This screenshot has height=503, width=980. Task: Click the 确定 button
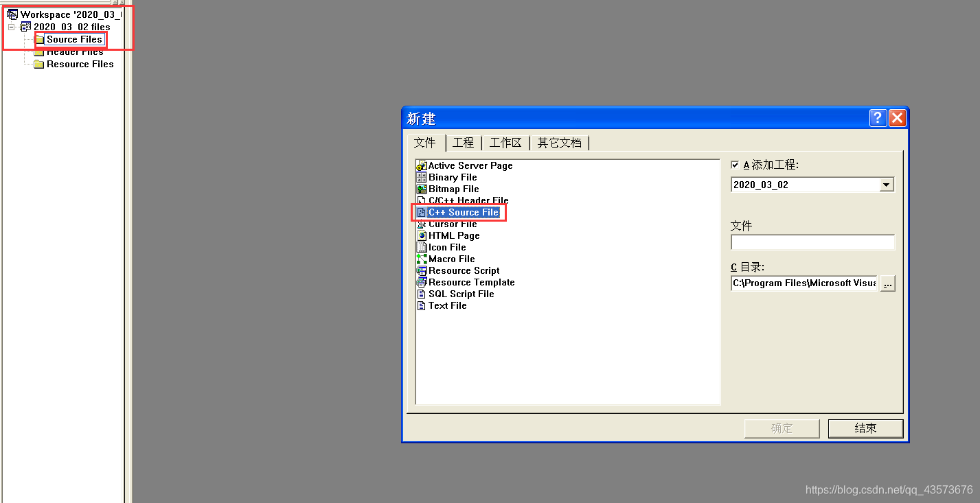(782, 428)
